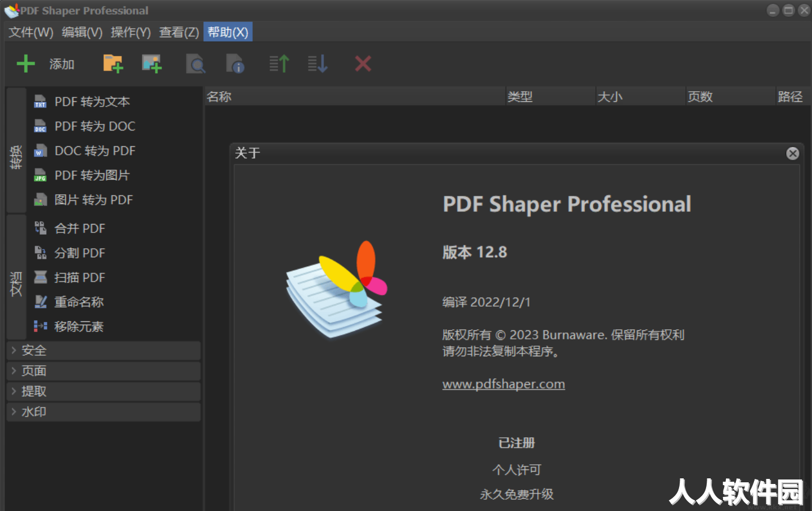Expand the 页面 section
The height and width of the screenshot is (511, 812).
pos(104,371)
